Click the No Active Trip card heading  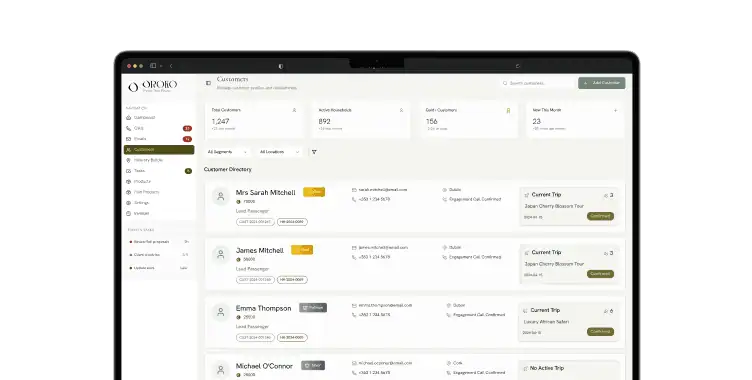(x=547, y=368)
